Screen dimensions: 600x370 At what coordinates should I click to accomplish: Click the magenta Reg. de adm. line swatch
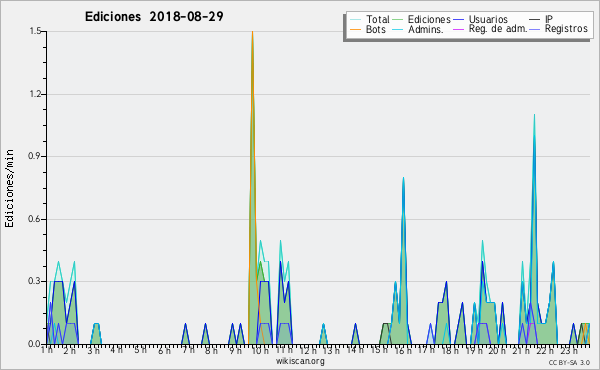point(458,29)
